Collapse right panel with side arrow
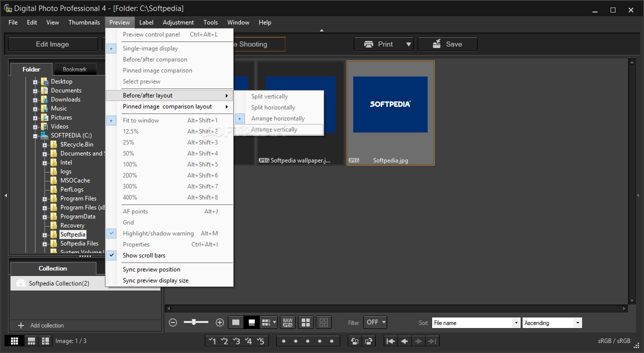644x353 pixels. (638, 195)
